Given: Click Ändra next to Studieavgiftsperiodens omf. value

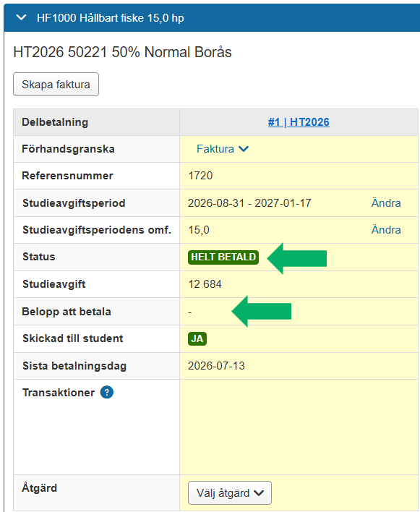Looking at the screenshot, I should 386,230.
